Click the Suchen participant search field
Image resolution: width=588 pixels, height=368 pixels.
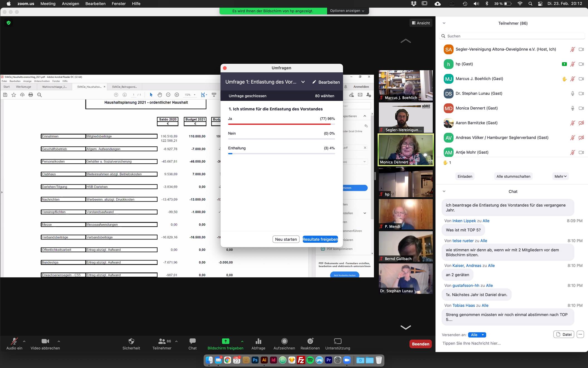(x=512, y=36)
